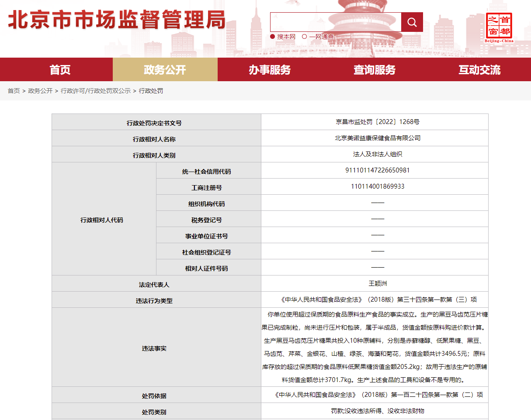Click the registration number 110114001869933
The image size is (531, 420).
tap(377, 186)
